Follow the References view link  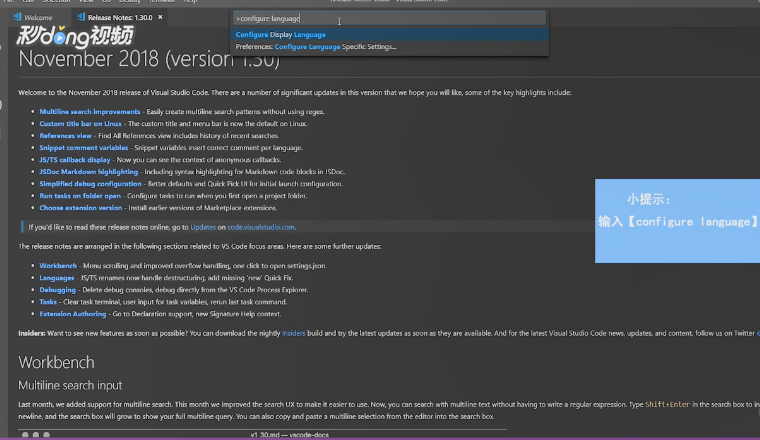(x=65, y=136)
